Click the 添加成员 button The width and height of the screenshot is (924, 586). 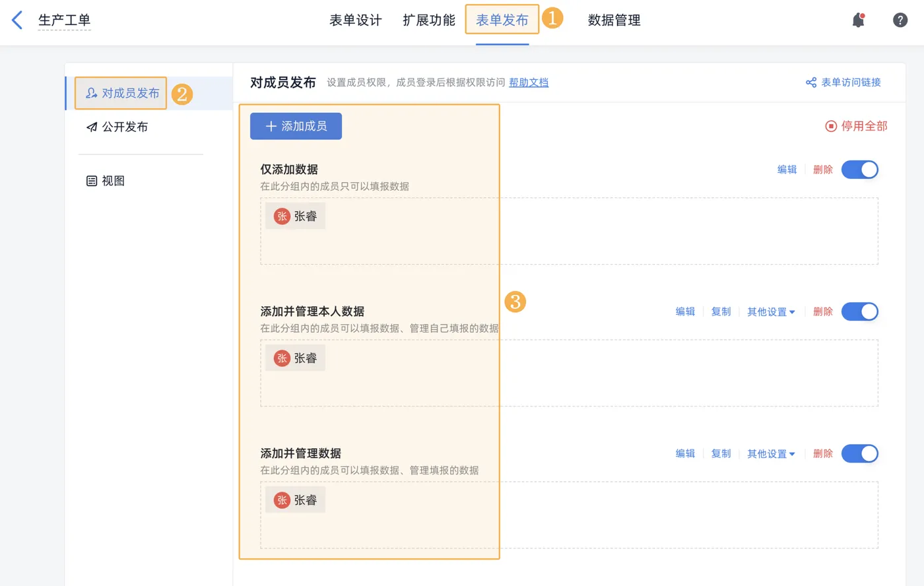click(296, 126)
